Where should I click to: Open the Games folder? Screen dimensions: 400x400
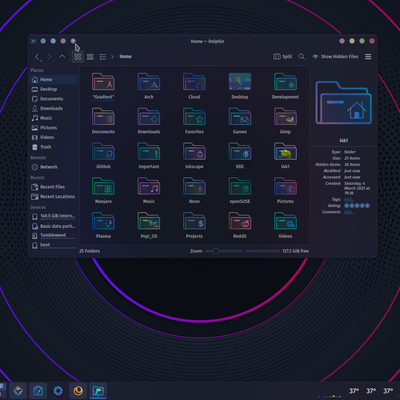tap(240, 121)
